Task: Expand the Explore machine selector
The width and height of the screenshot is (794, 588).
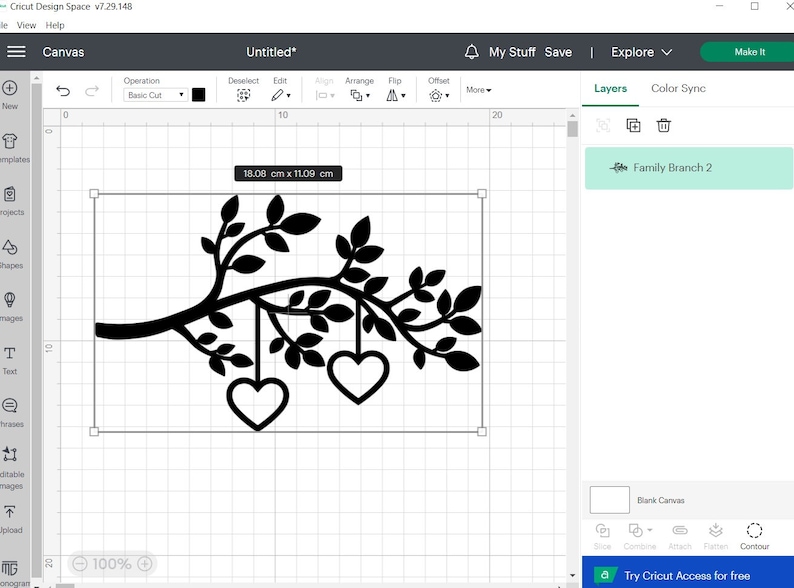Action: [x=641, y=52]
